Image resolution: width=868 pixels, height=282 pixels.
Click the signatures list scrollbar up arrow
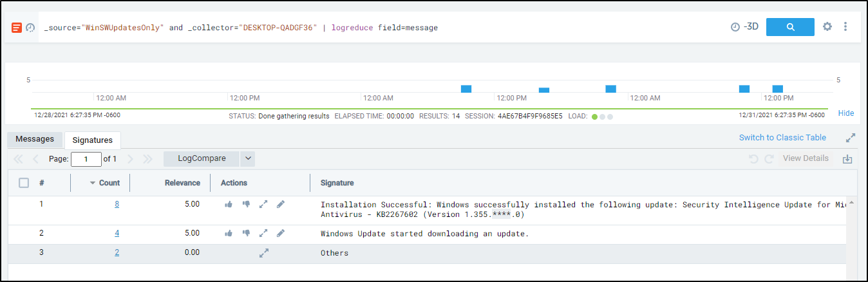[852, 202]
